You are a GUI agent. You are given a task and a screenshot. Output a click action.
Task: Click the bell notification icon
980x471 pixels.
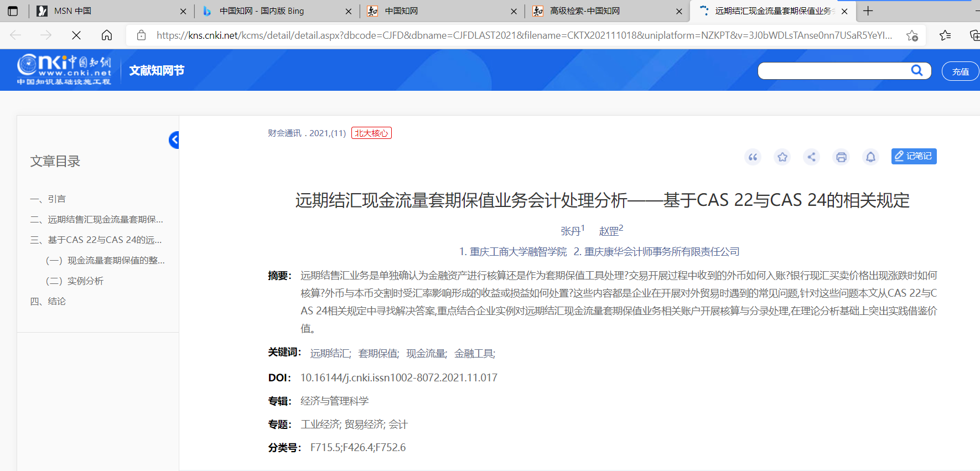click(870, 157)
